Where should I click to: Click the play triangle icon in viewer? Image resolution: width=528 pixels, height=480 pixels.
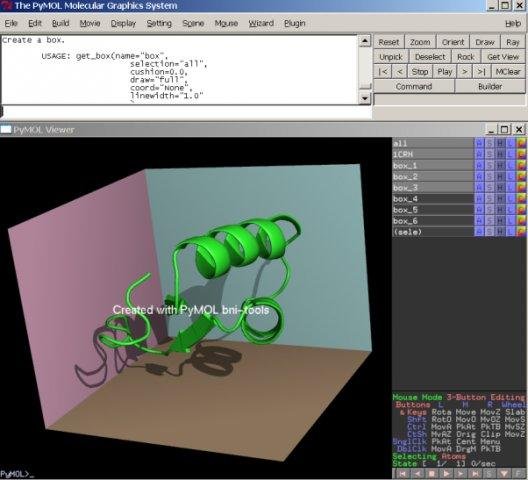(x=446, y=474)
